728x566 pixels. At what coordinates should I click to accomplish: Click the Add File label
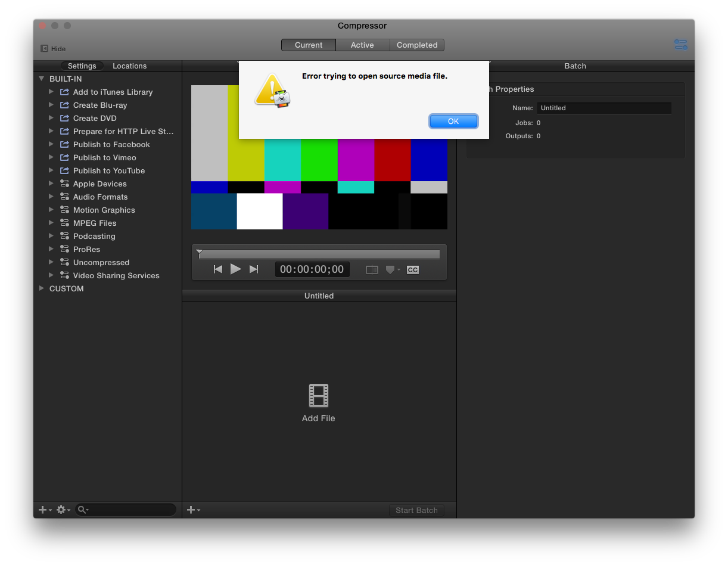tap(319, 418)
